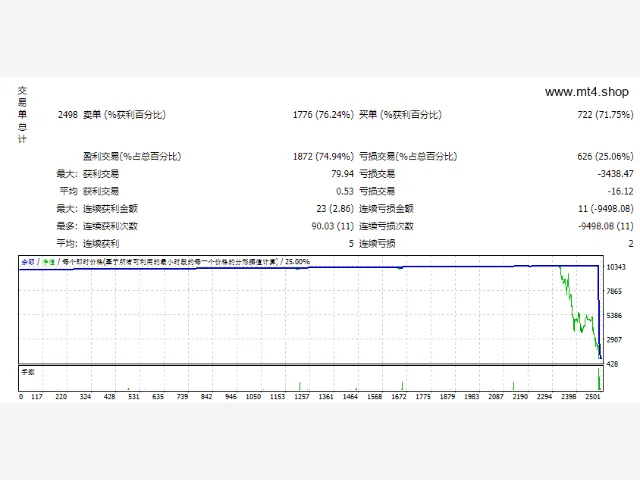Select the value 90.03 (11)
Image resolution: width=640 pixels, height=480 pixels.
click(x=332, y=226)
